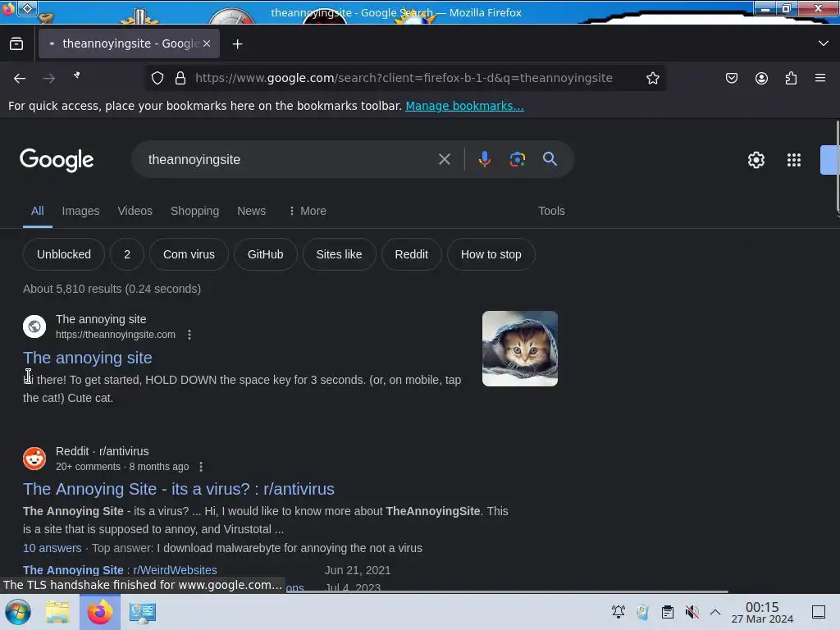Viewport: 840px width, 630px height.
Task: Open the Firefox hamburger menu
Action: tap(820, 78)
